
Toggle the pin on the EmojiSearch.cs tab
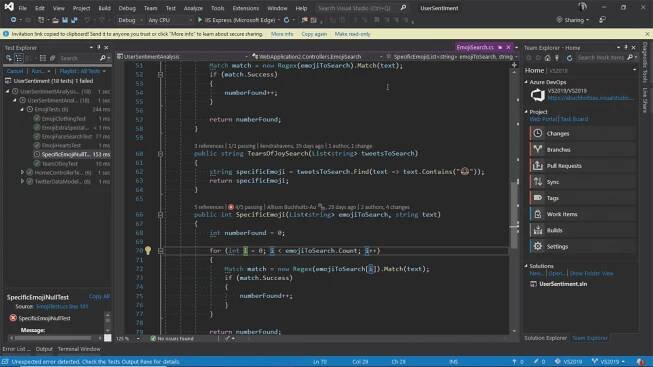[500, 47]
